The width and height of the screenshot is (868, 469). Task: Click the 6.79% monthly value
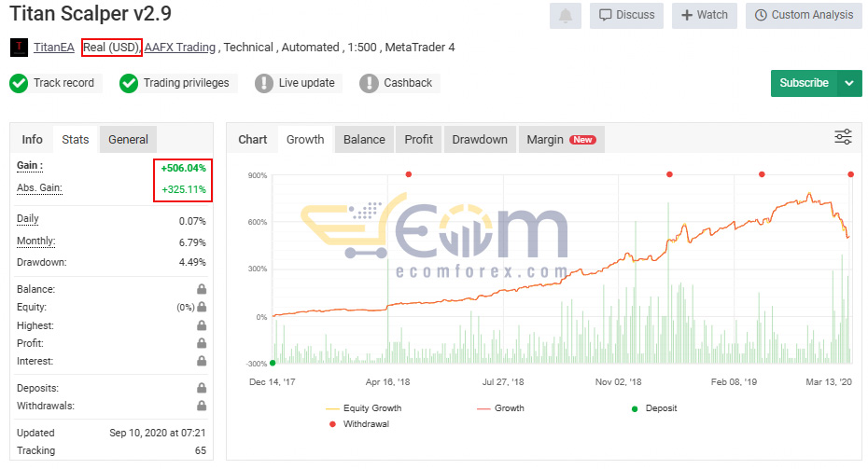coord(192,242)
